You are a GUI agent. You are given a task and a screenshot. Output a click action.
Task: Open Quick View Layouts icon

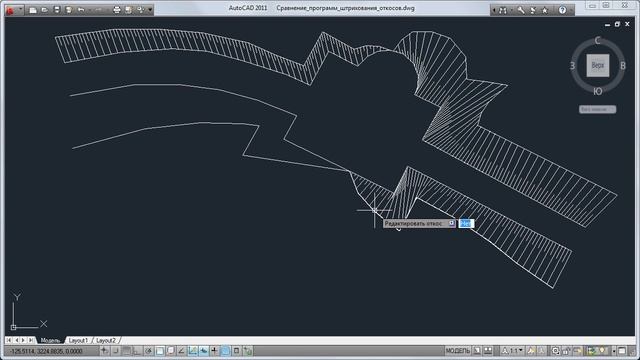[477, 351]
